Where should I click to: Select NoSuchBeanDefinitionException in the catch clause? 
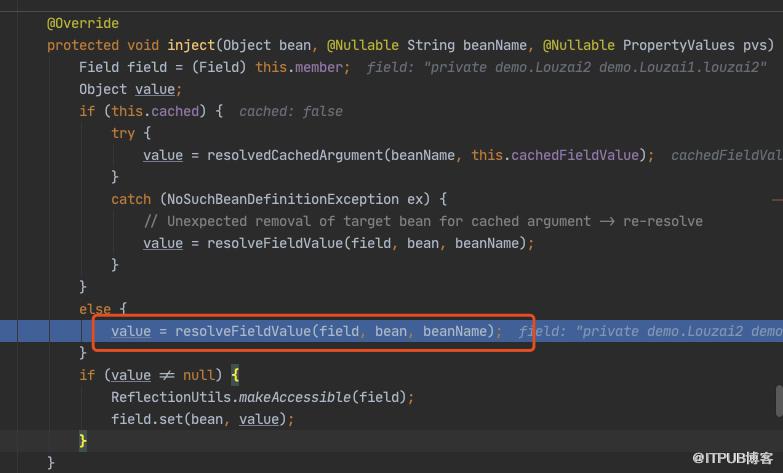(x=283, y=199)
